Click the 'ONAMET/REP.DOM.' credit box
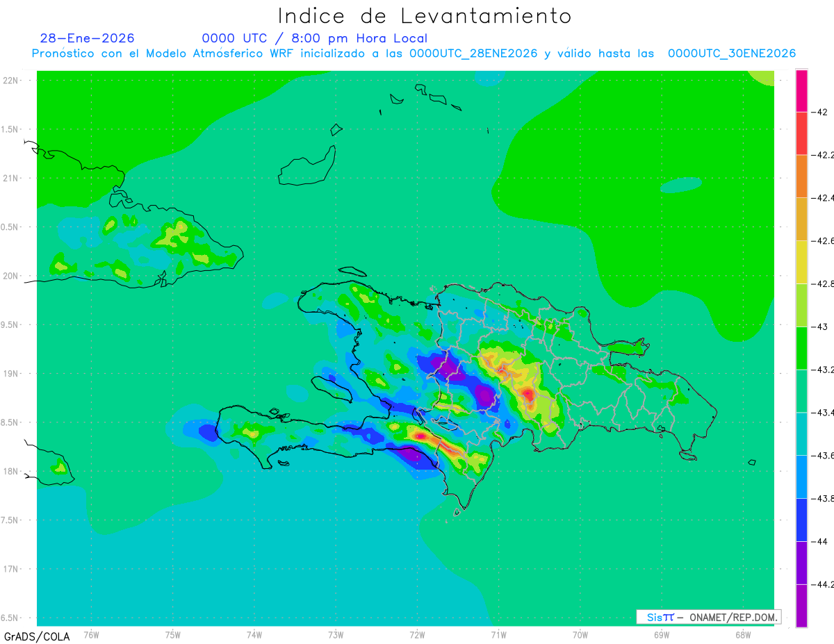The height and width of the screenshot is (644, 834). click(708, 617)
